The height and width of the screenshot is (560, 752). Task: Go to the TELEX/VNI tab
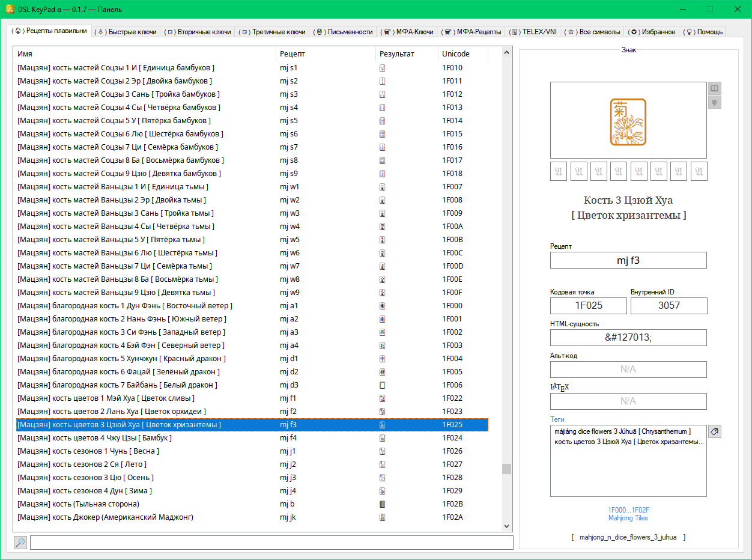[x=535, y=32]
